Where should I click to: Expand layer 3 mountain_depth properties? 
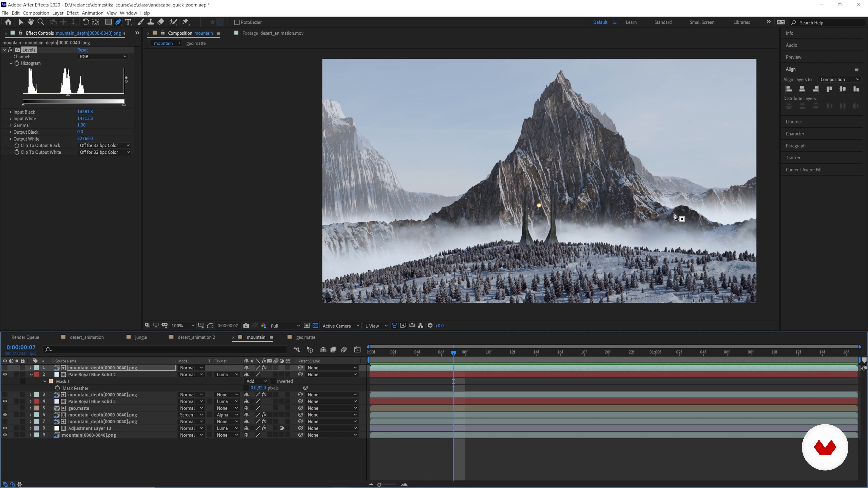(x=30, y=395)
